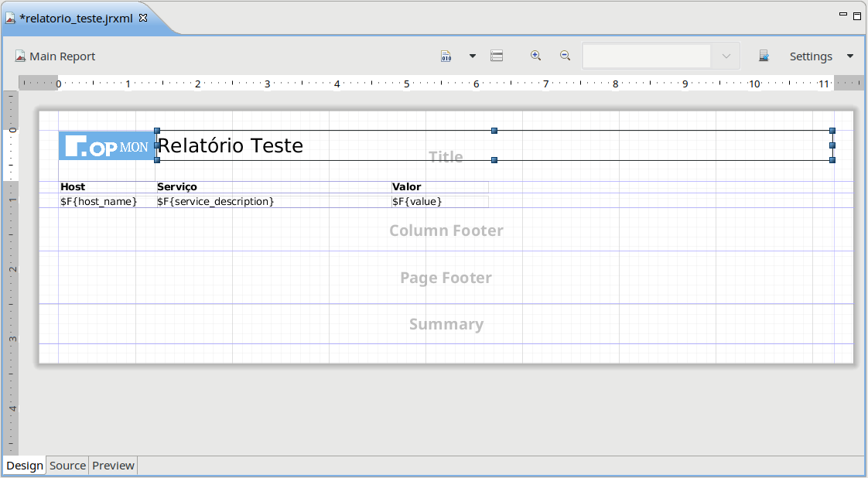The image size is (868, 478).
Task: Open the compile options dropdown arrow
Action: (x=472, y=56)
